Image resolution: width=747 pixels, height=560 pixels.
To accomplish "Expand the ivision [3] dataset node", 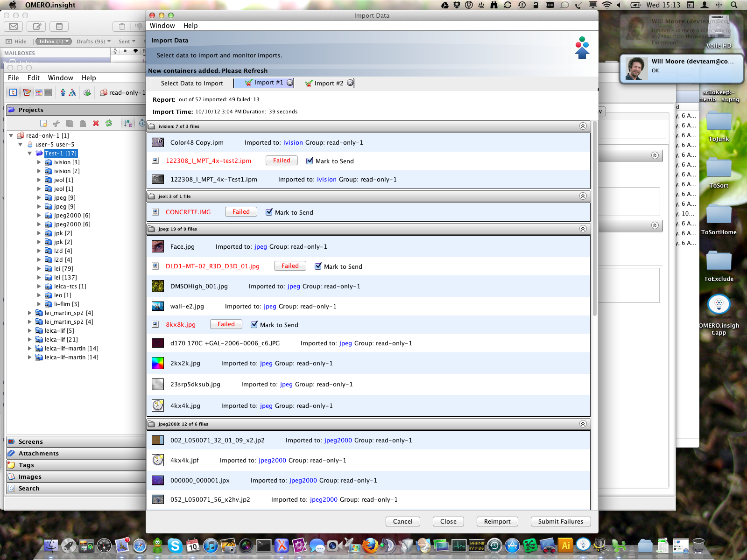I will pyautogui.click(x=39, y=162).
